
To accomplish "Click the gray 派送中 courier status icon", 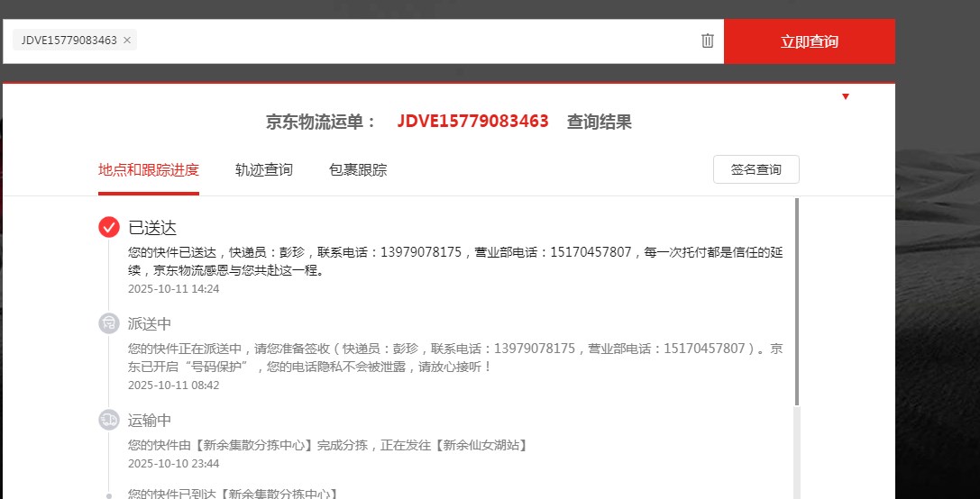I will click(109, 323).
